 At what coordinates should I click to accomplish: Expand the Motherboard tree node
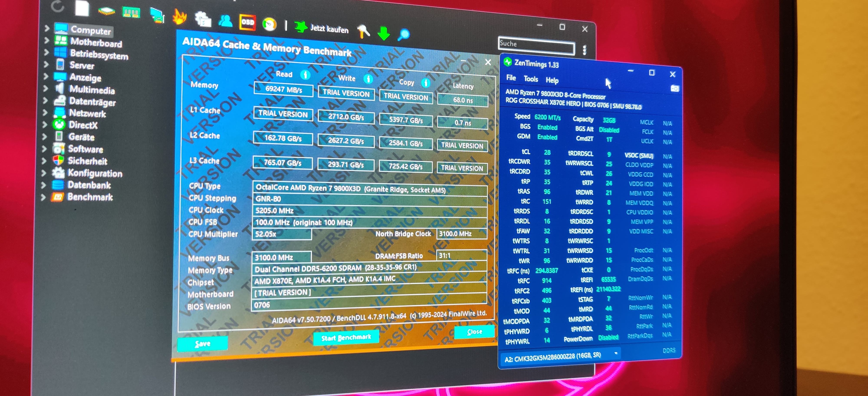tap(46, 41)
